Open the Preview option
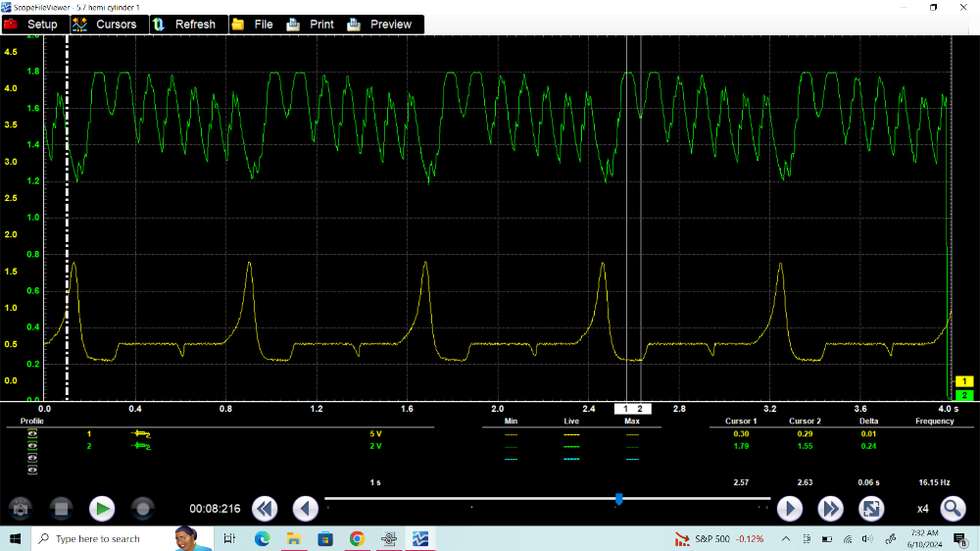This screenshot has width=980, height=551. tap(380, 24)
